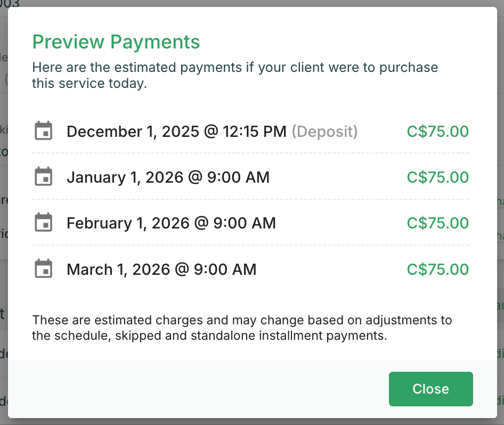The image size is (504, 425).
Task: Click the Preview Payments heading
Action: click(x=116, y=42)
